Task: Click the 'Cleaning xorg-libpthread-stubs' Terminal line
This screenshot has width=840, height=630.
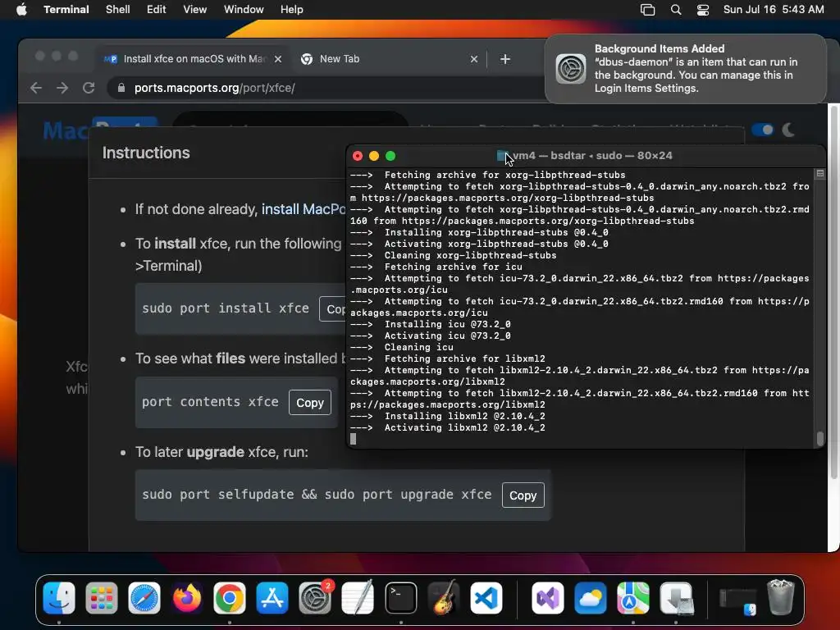Action: click(453, 256)
